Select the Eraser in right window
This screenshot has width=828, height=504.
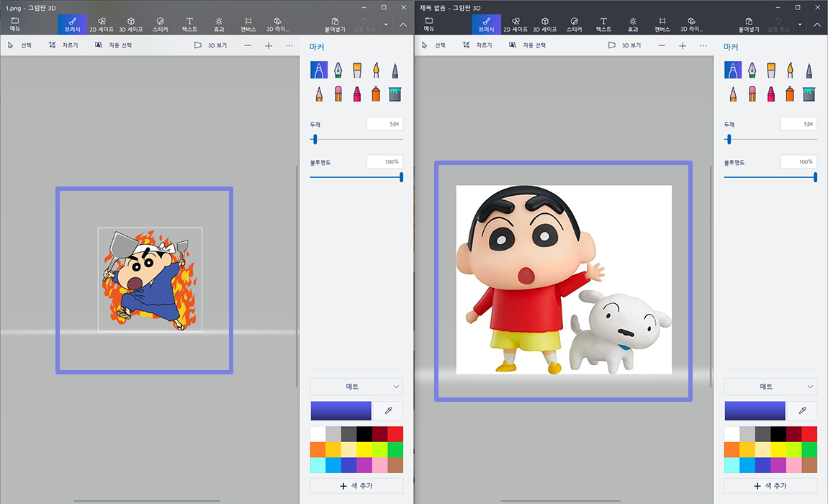click(x=752, y=94)
